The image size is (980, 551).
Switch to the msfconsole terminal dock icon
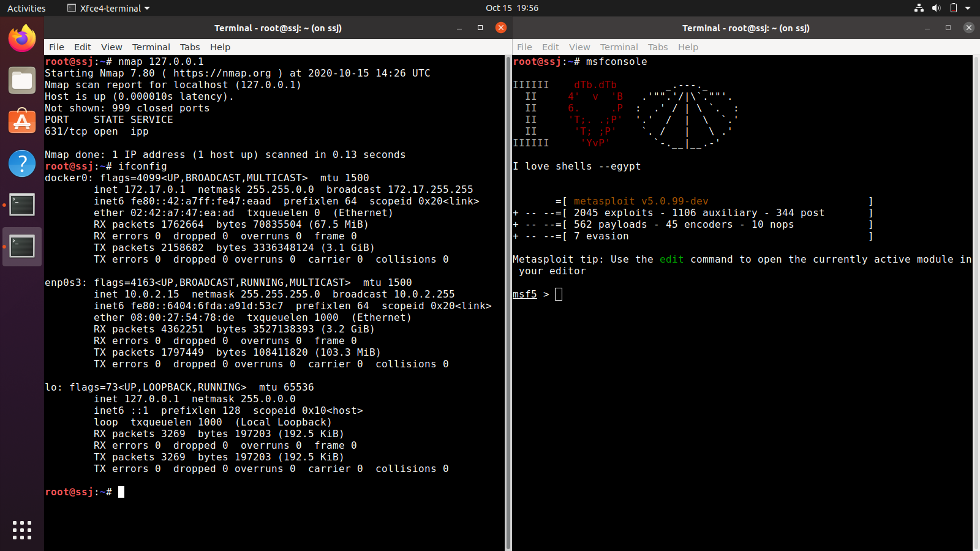pyautogui.click(x=21, y=246)
